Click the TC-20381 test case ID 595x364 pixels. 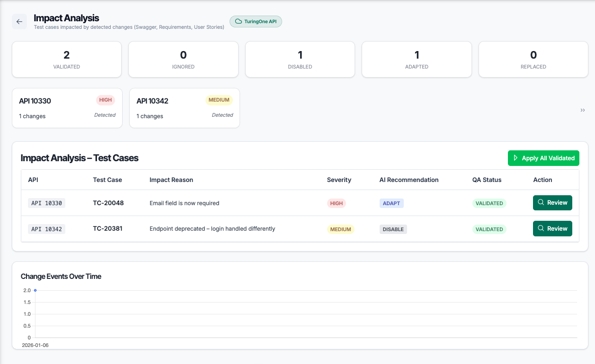(107, 229)
